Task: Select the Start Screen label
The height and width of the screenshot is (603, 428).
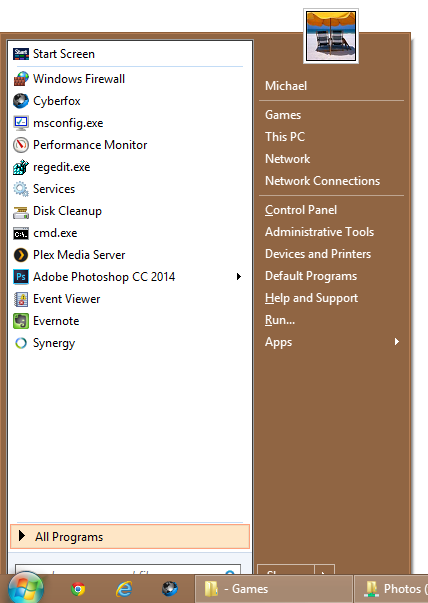Action: 63,54
